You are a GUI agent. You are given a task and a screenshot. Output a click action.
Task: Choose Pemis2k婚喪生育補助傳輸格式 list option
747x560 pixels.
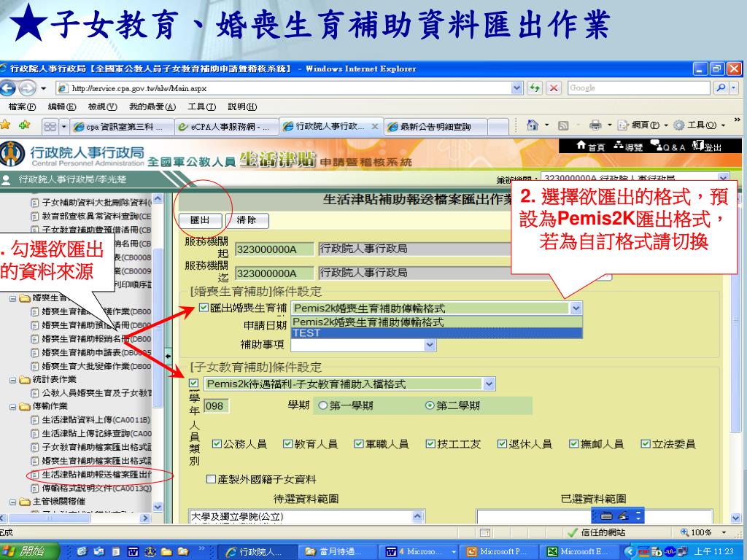coord(436,322)
